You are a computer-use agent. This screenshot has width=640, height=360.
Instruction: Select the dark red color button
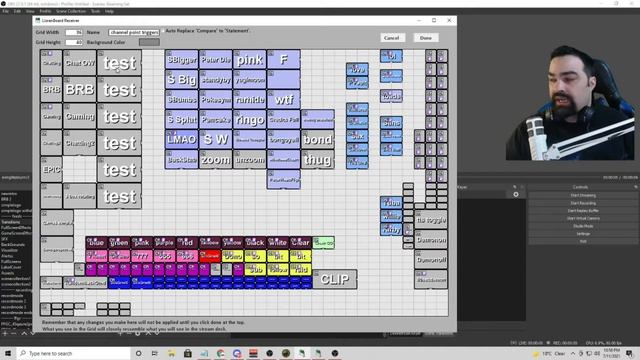click(x=187, y=242)
